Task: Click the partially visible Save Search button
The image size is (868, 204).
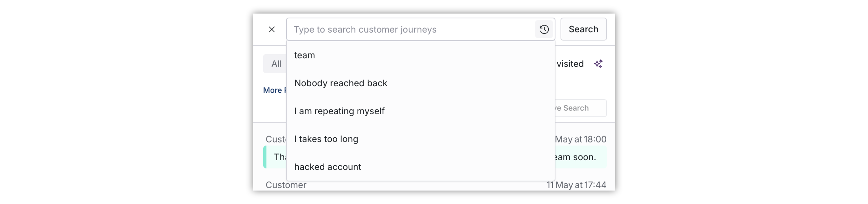Action: click(581, 108)
